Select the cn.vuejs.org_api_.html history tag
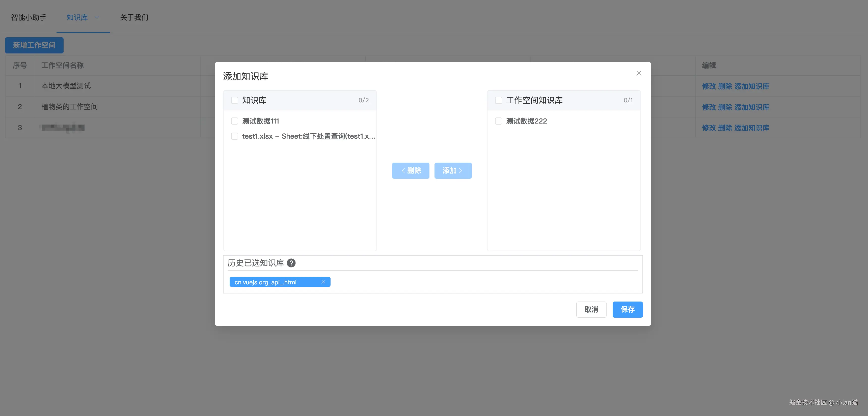868x416 pixels. (x=265, y=282)
